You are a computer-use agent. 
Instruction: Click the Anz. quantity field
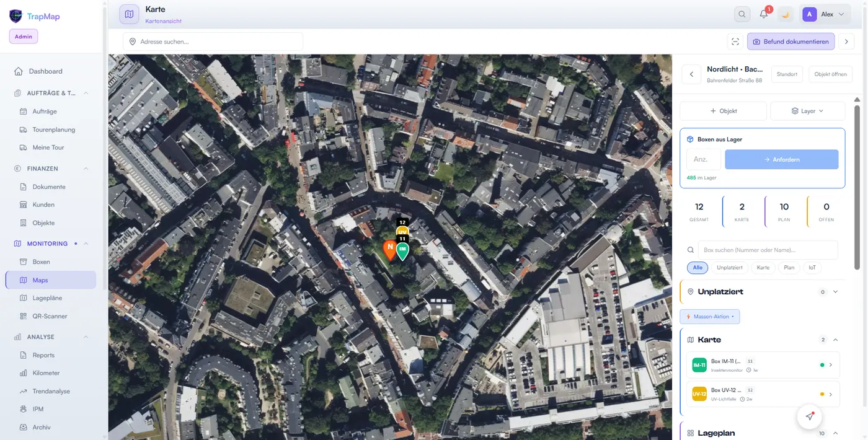click(x=704, y=159)
